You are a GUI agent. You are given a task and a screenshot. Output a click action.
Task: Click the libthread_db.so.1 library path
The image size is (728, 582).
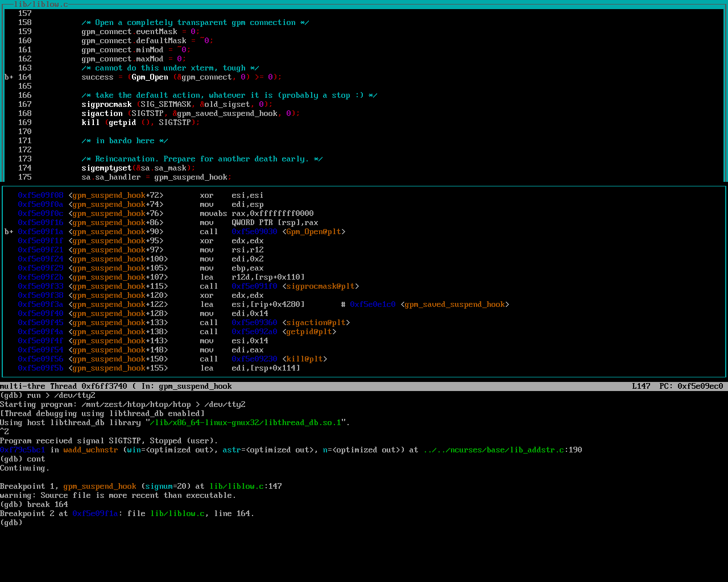tap(245, 423)
